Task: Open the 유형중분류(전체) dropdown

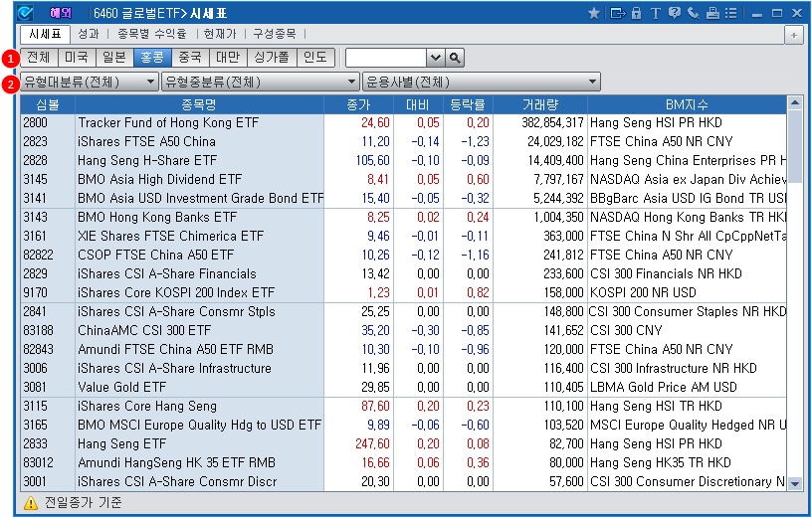Action: (260, 82)
